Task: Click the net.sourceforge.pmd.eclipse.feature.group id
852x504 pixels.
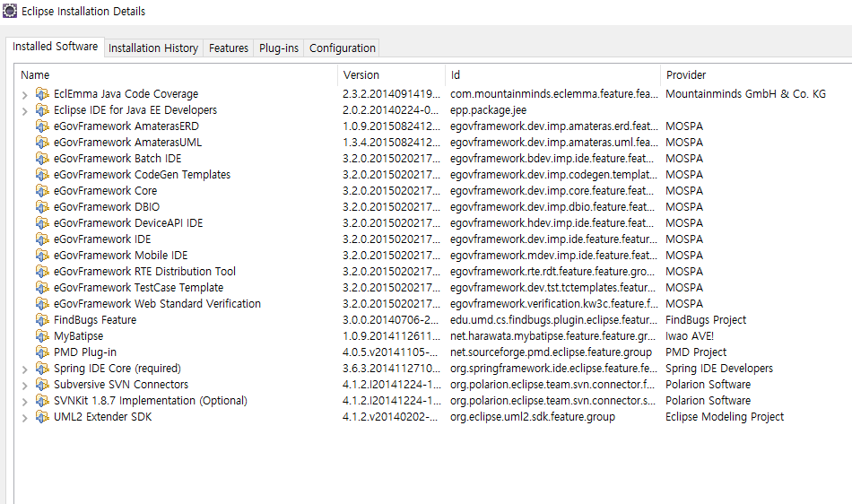Action: [x=551, y=352]
